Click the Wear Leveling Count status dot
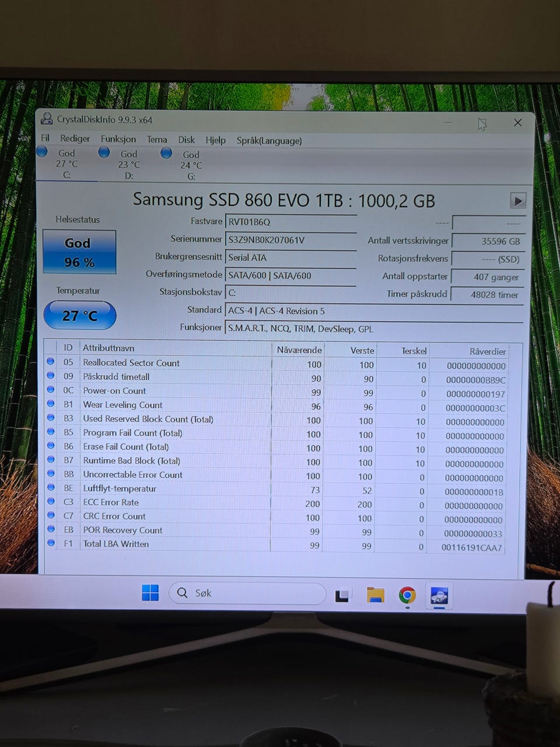This screenshot has width=560, height=747. (x=51, y=404)
